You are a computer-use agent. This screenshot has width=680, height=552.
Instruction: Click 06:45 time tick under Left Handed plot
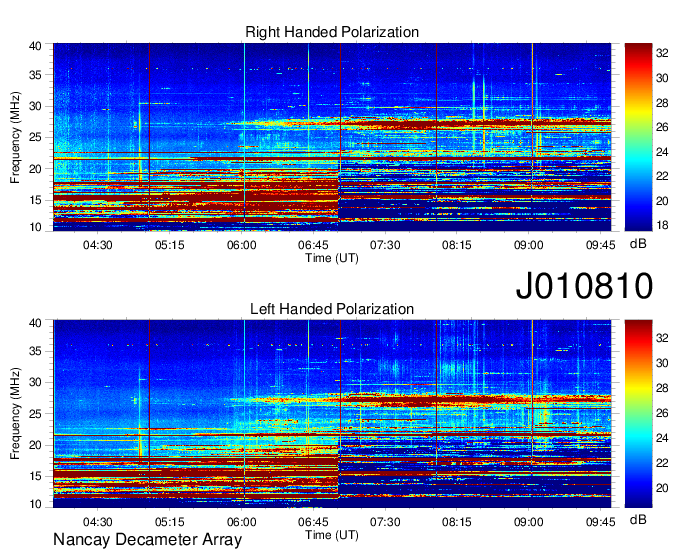point(313,522)
